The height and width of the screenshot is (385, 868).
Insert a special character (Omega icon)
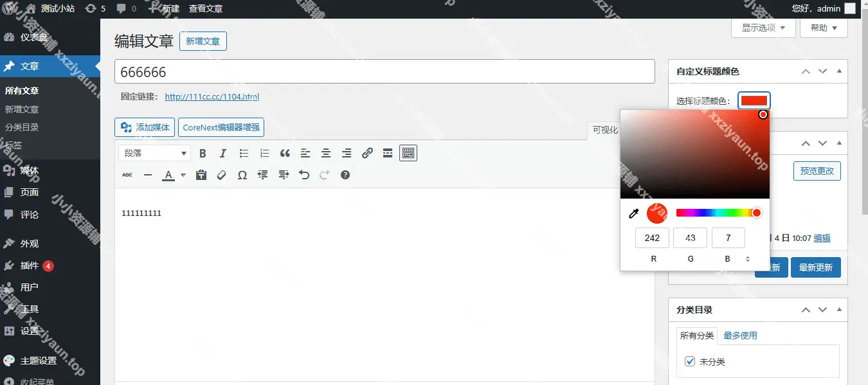(x=242, y=175)
